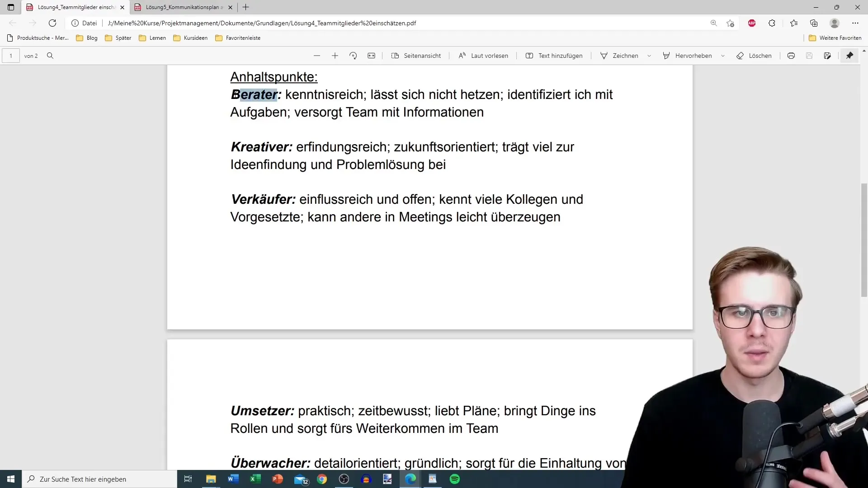The image size is (868, 488).
Task: Open the tab actions menu icon
Action: pos(11,7)
